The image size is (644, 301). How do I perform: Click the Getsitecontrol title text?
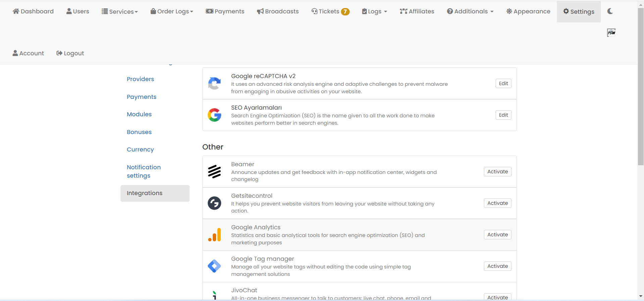[252, 196]
